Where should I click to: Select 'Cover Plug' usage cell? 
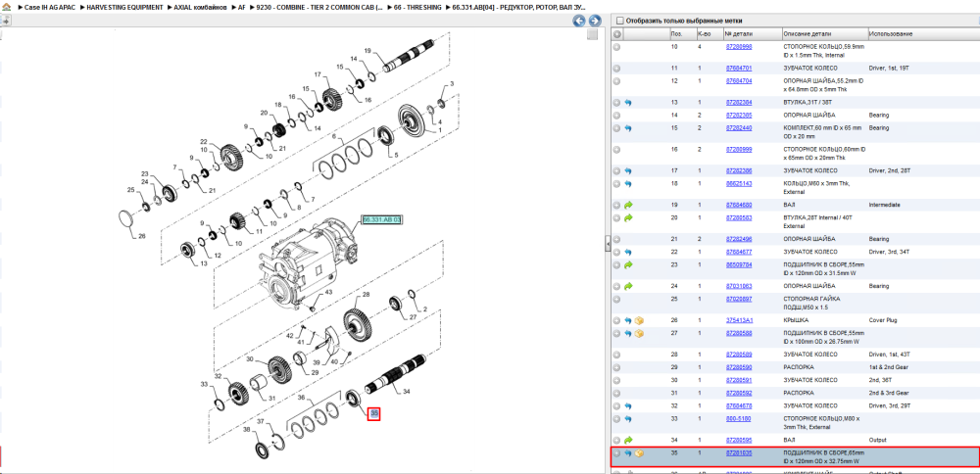(x=883, y=320)
